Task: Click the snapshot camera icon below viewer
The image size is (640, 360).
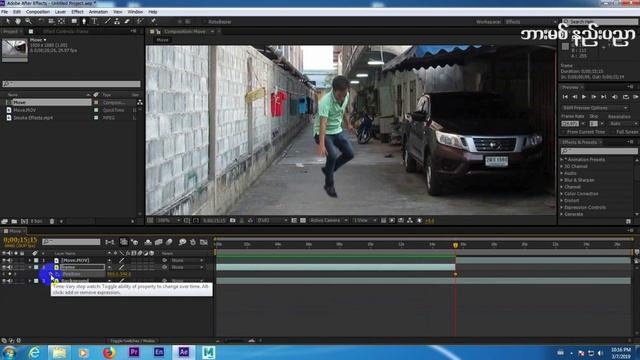Action: click(x=233, y=220)
